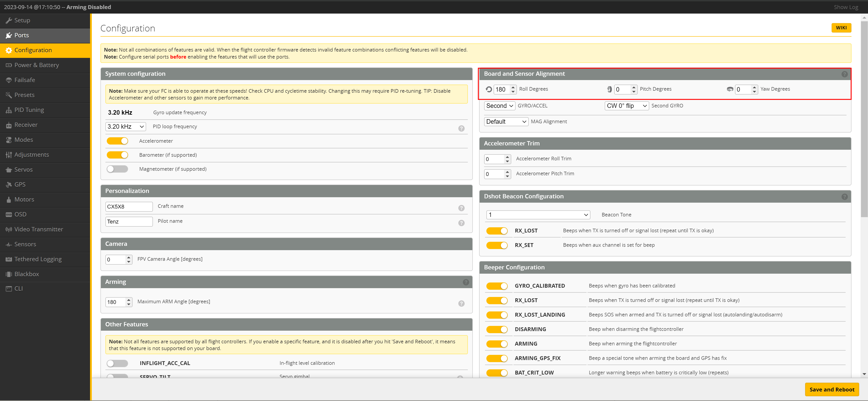868x401 pixels.
Task: Toggle RX_LOST_LANDING beeper switch
Action: [497, 315]
